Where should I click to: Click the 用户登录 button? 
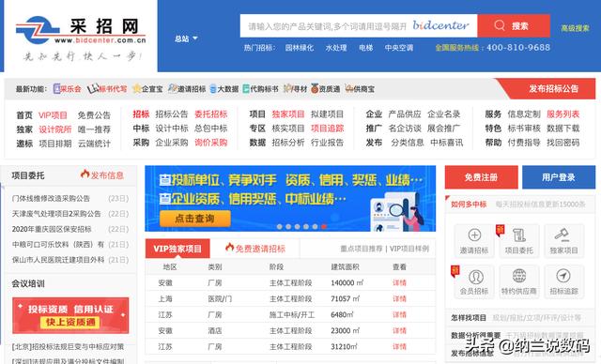pyautogui.click(x=559, y=177)
